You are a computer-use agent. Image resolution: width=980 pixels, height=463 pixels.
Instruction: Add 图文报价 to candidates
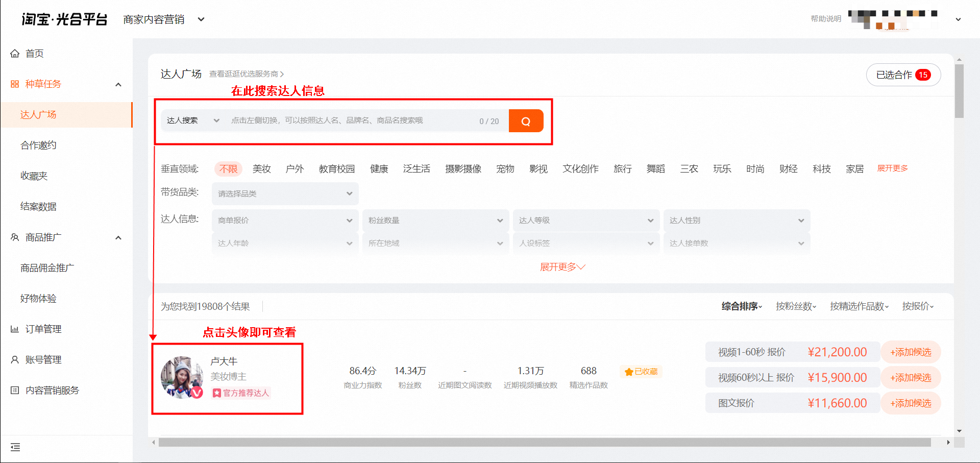click(x=911, y=403)
